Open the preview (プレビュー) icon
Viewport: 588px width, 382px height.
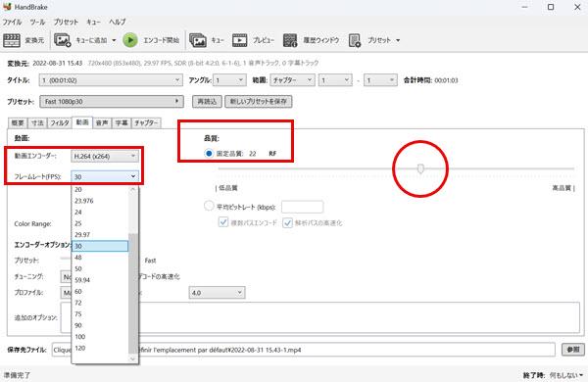pyautogui.click(x=240, y=40)
